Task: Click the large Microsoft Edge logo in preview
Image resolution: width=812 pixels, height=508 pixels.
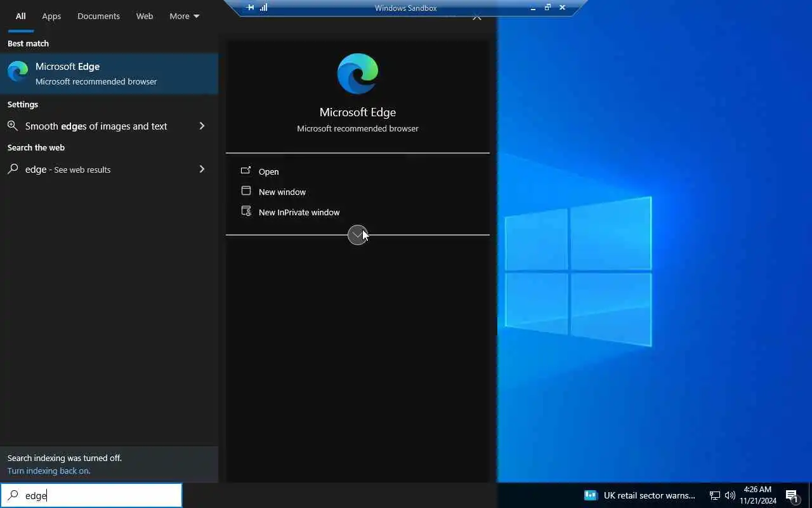Action: 358,74
